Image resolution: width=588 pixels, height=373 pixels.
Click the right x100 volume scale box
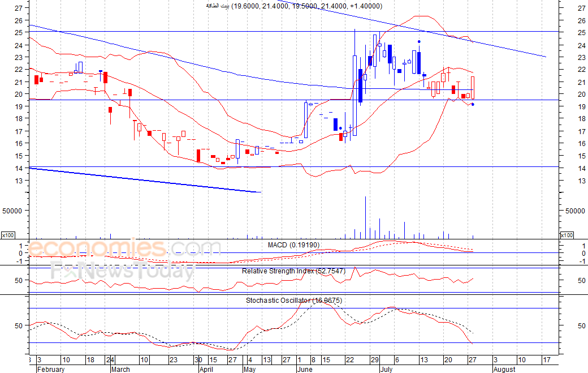[567, 235]
